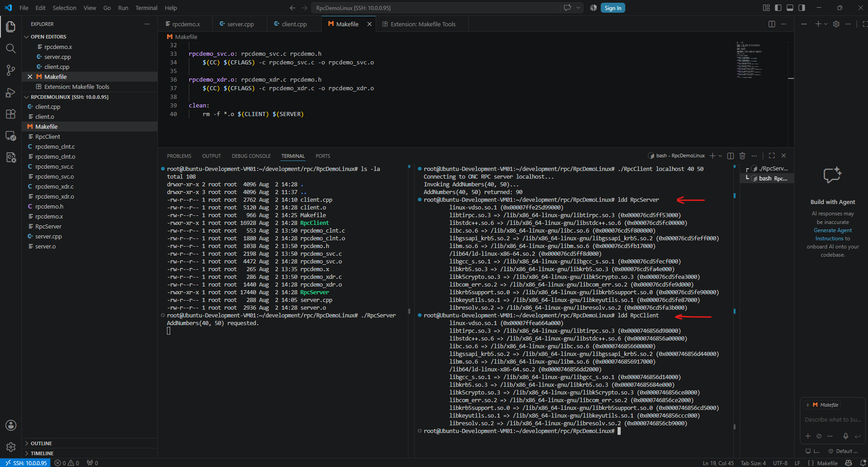Image resolution: width=868 pixels, height=467 pixels.
Task: Close the terminal panel
Action: pos(784,156)
